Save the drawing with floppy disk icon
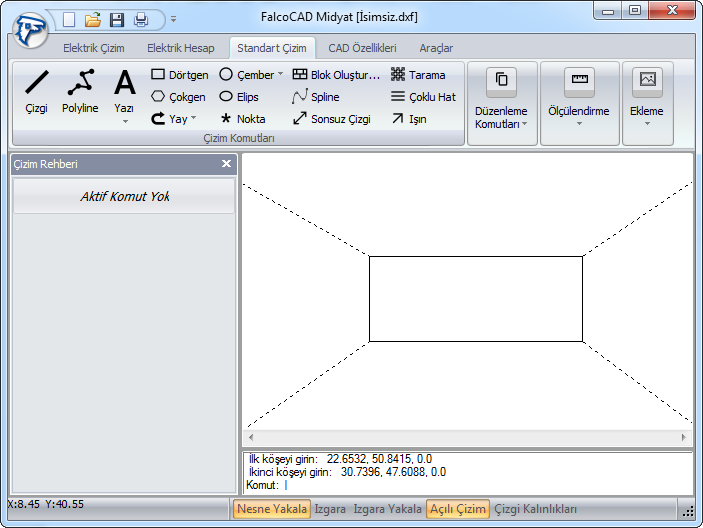Image resolution: width=703 pixels, height=528 pixels. point(117,20)
